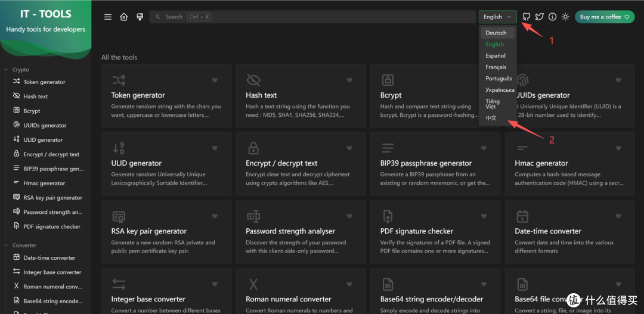Image resolution: width=644 pixels, height=314 pixels.
Task: Select Português from language list
Action: click(x=497, y=79)
